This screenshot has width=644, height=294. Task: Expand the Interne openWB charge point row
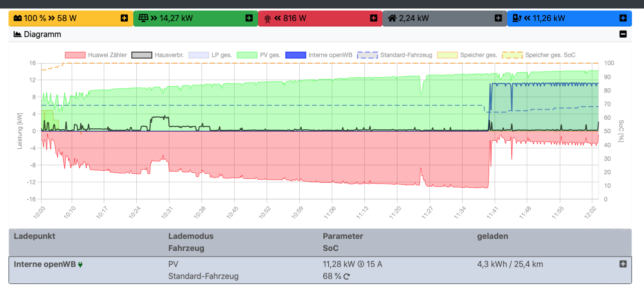click(x=623, y=264)
